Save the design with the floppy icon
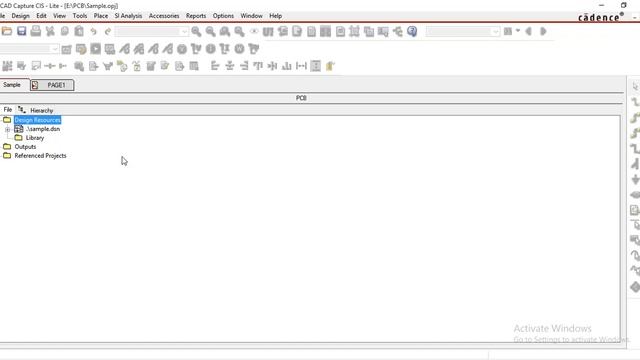This screenshot has height=360, width=640. click(22, 31)
